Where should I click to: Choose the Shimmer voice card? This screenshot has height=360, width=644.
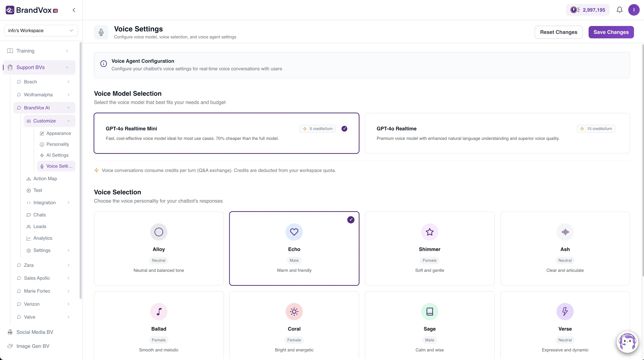(x=430, y=248)
